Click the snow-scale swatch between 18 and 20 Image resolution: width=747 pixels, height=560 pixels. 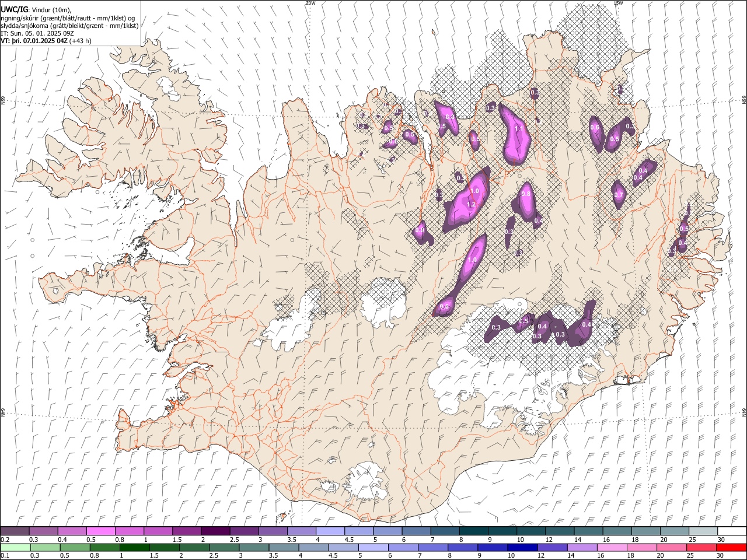coord(645,531)
